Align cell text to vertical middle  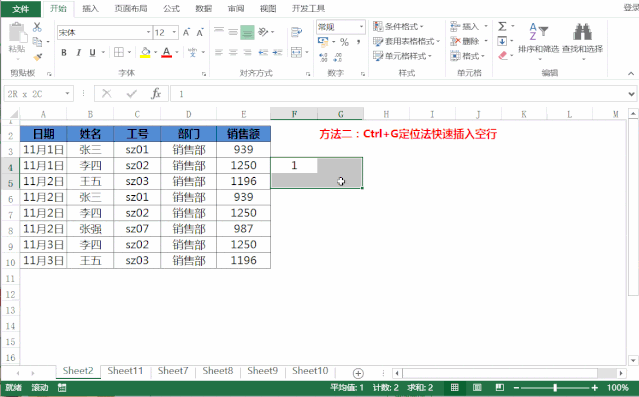[x=233, y=31]
